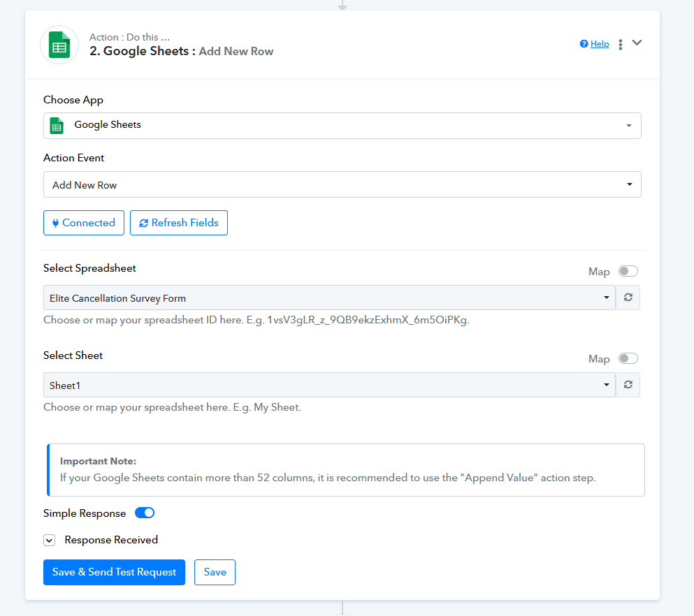Viewport: 694px width, 616px height.
Task: Open the Choose App dropdown
Action: tap(342, 126)
